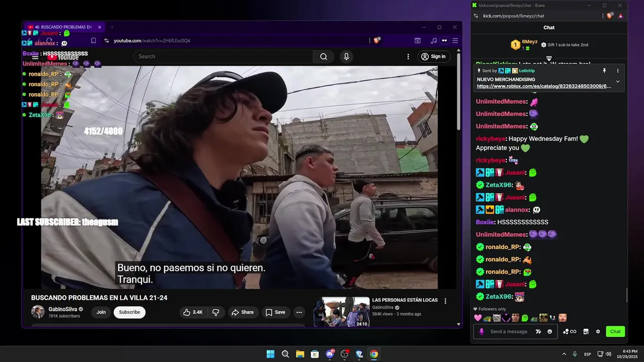Insert pink heart quick emote

[478, 318]
